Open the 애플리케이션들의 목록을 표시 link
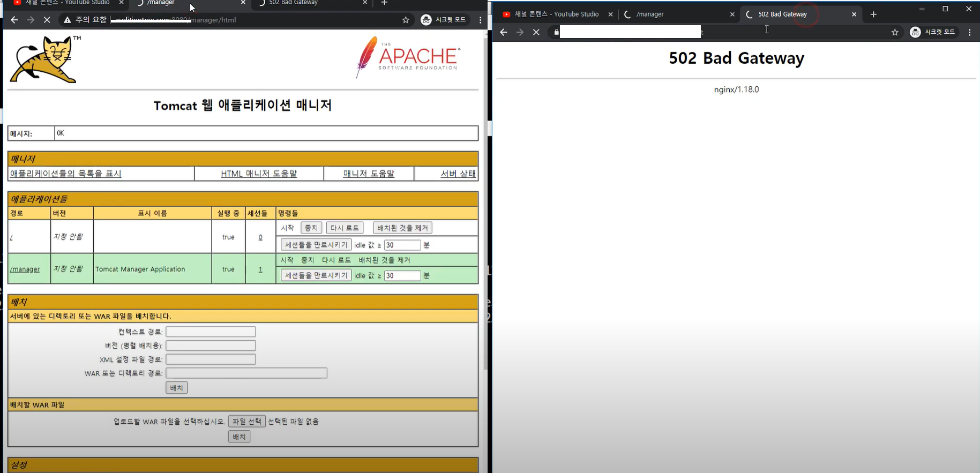 pos(65,174)
